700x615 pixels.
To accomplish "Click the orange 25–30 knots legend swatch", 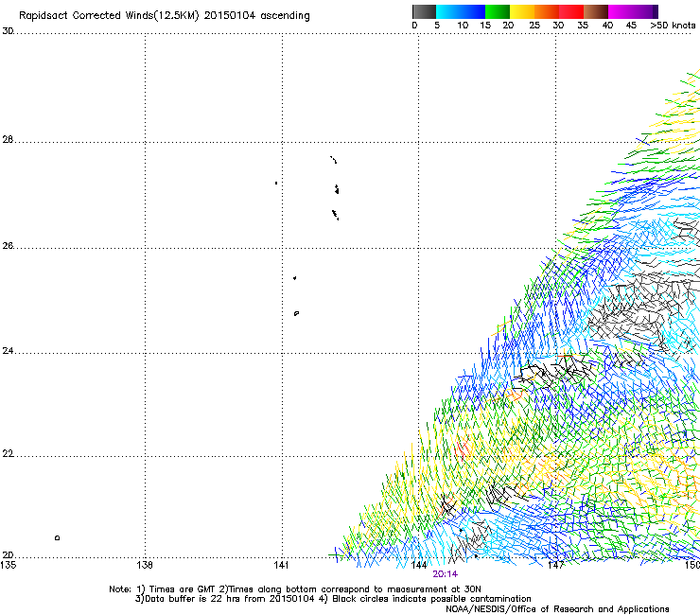I will tap(547, 11).
